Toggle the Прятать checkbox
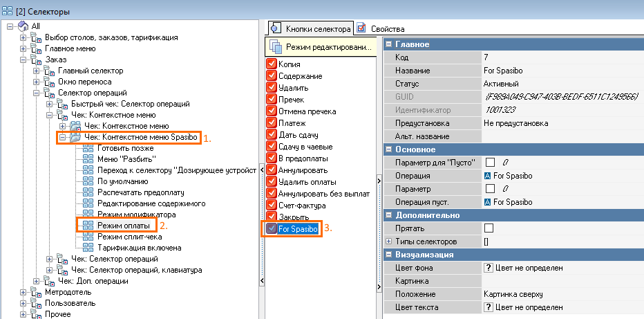Screen dimensions: 644x319 489,228
